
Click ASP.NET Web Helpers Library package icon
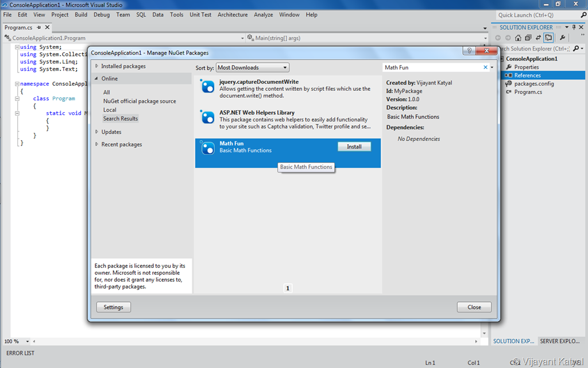tap(207, 117)
